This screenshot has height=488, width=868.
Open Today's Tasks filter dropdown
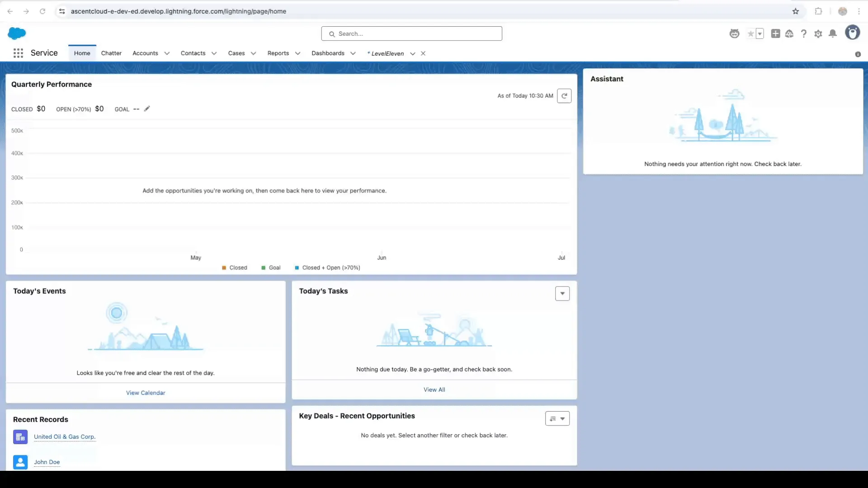click(562, 294)
